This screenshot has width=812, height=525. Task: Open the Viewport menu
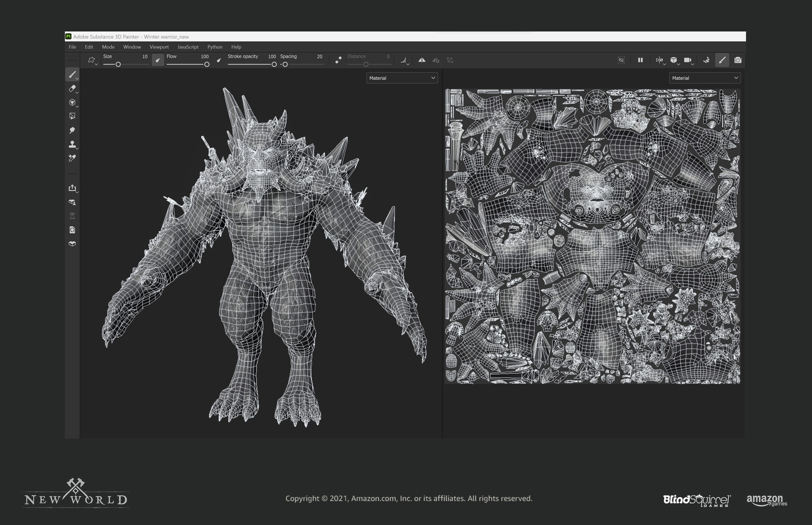pyautogui.click(x=159, y=47)
